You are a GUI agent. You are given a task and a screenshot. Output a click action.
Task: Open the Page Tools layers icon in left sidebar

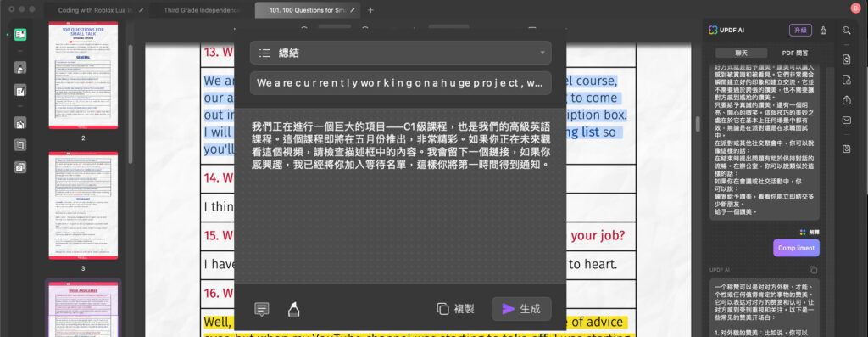pos(20,166)
